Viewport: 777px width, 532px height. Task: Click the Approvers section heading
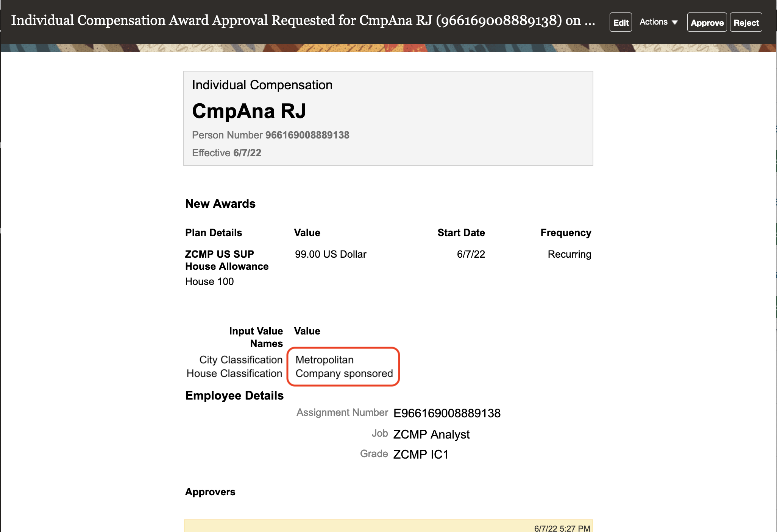point(210,492)
